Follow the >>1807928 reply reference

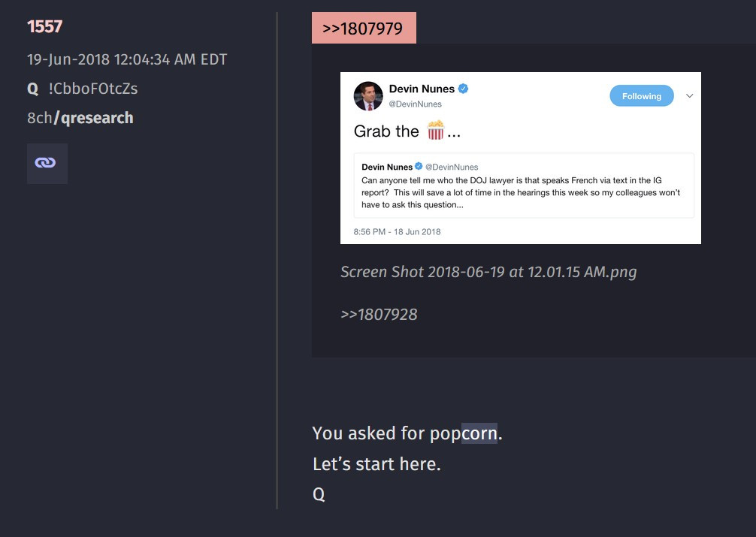pos(379,314)
